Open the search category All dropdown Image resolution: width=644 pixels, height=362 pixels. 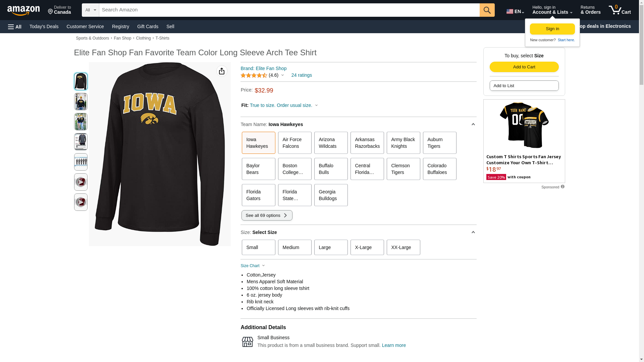tap(90, 10)
